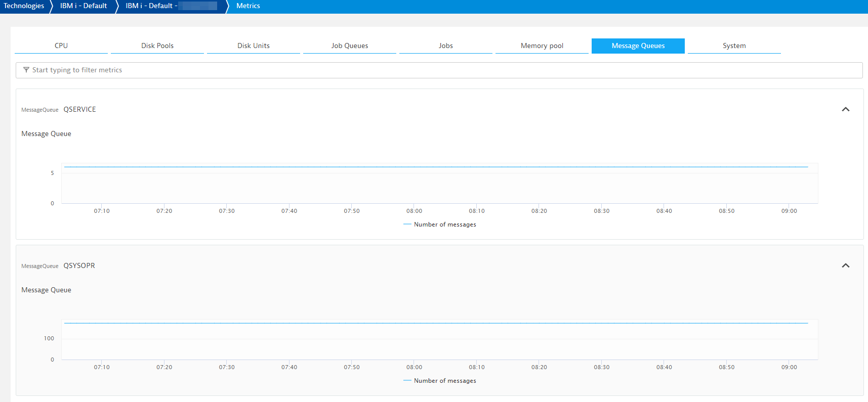Click the QSERVICE queue name
The width and height of the screenshot is (868, 402).
point(79,109)
